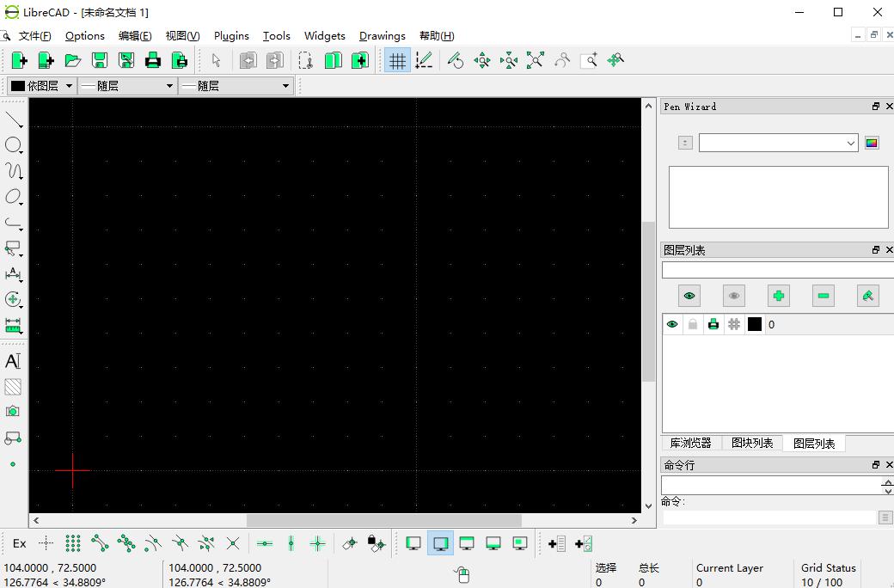Select the Circle drawing tool
This screenshot has width=894, height=588.
13,145
